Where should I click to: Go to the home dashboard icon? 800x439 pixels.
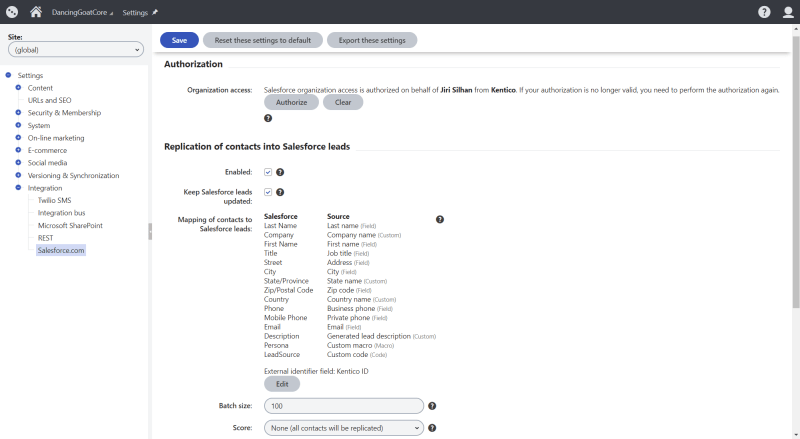point(36,12)
